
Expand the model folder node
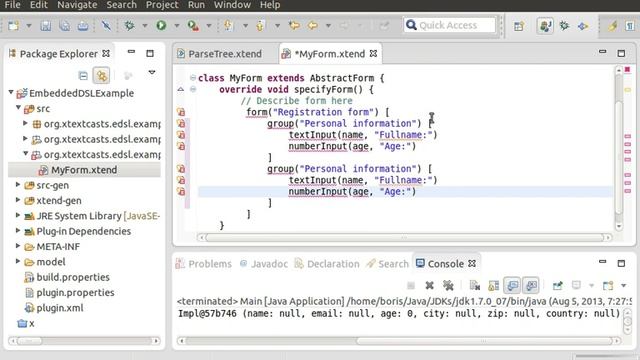click(x=18, y=261)
